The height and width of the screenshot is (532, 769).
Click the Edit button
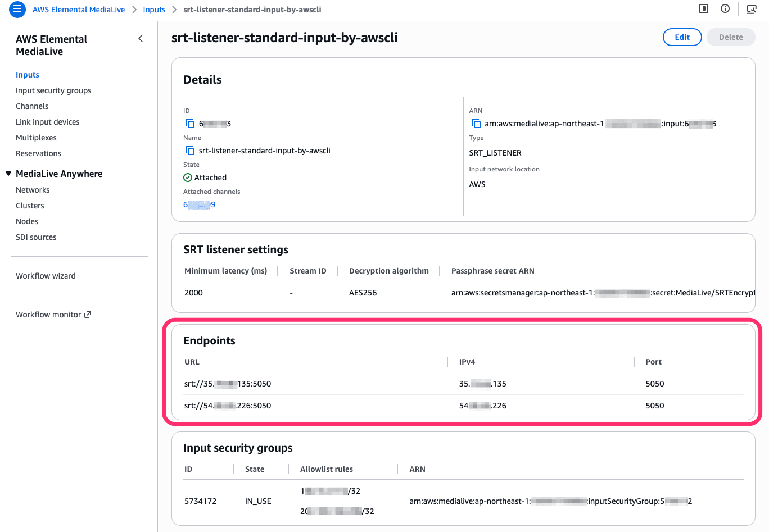[x=682, y=37]
